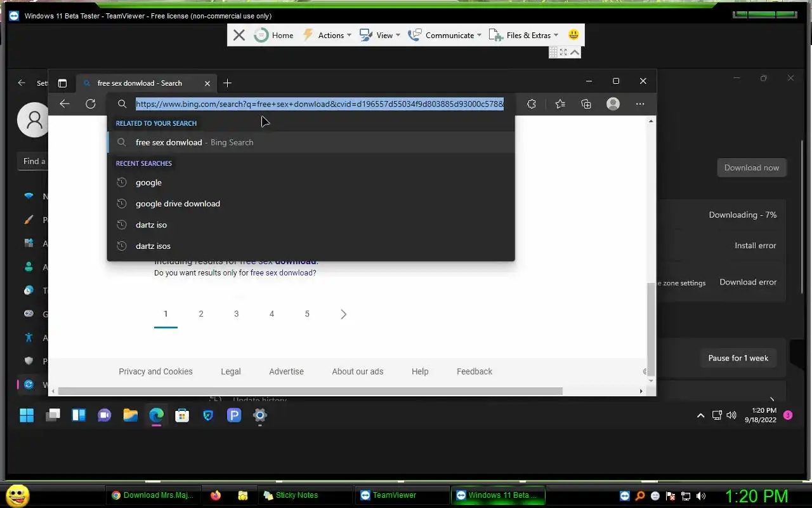This screenshot has height=508, width=812.
Task: Open the Help footer link
Action: pos(420,371)
